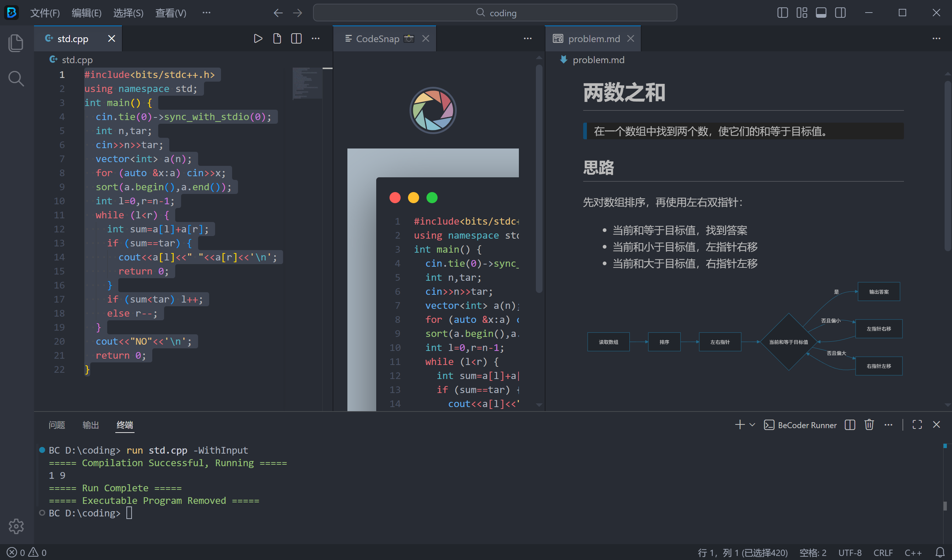Change language mode C++ in status bar
The height and width of the screenshot is (560, 952).
pos(913,553)
